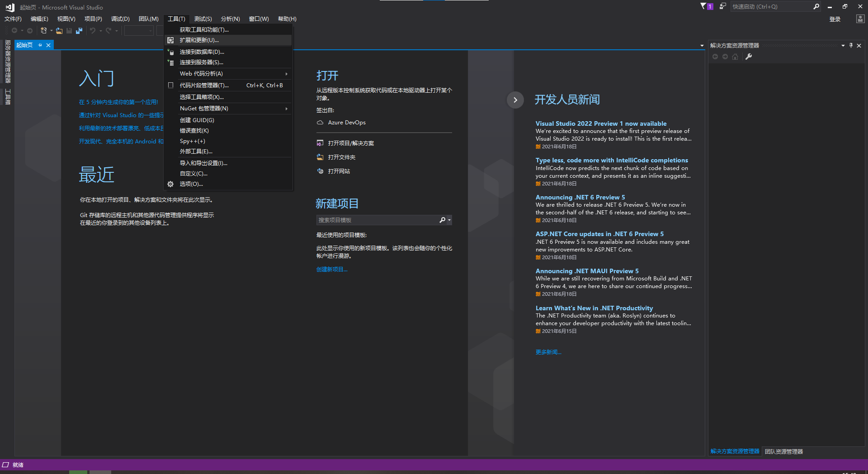
Task: Open a file using the Open toolbar icon
Action: (59, 30)
